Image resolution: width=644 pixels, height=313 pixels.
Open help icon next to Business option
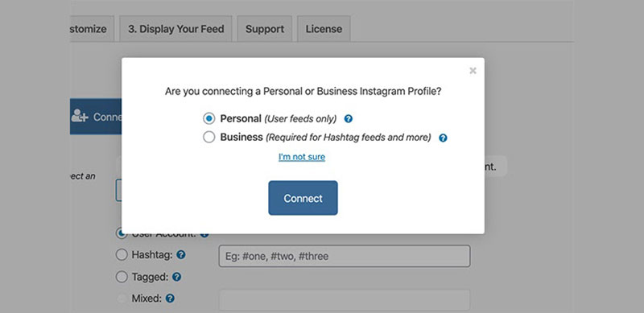click(x=443, y=138)
